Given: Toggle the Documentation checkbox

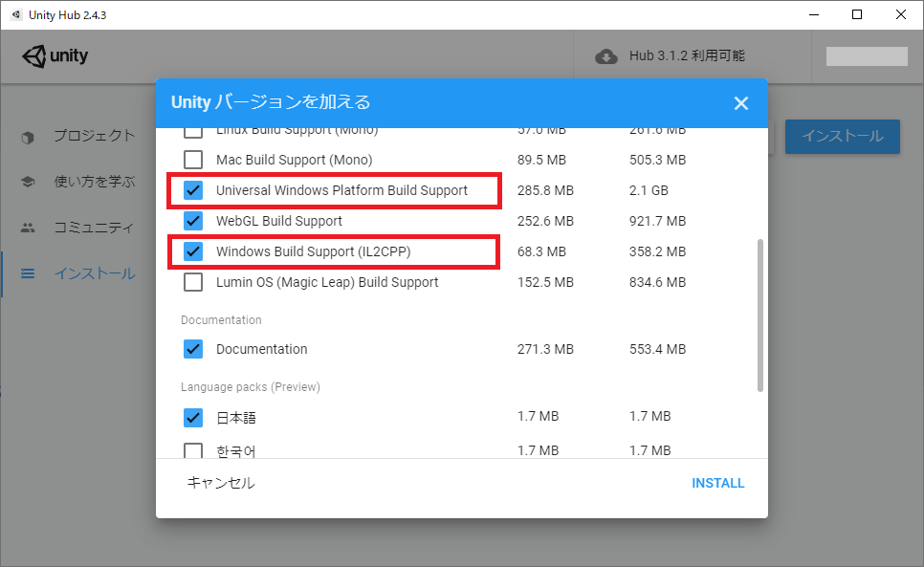Looking at the screenshot, I should point(193,349).
